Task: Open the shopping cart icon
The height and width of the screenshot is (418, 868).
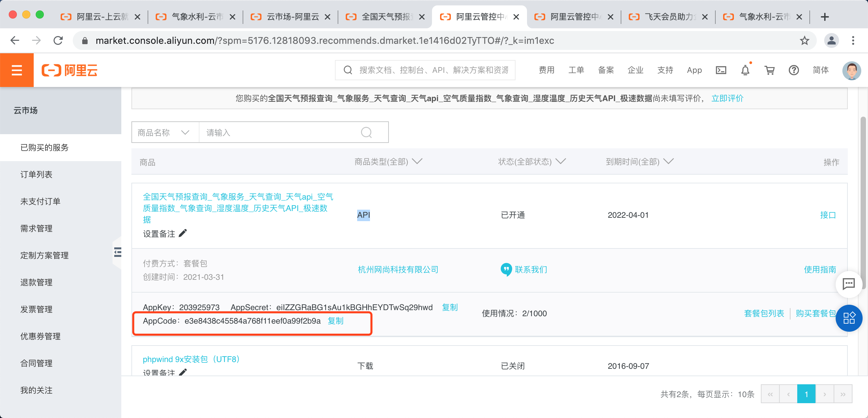Action: point(769,70)
